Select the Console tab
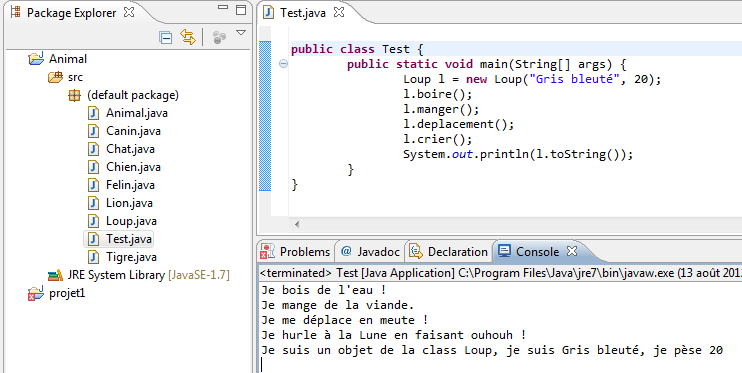 tap(537, 252)
